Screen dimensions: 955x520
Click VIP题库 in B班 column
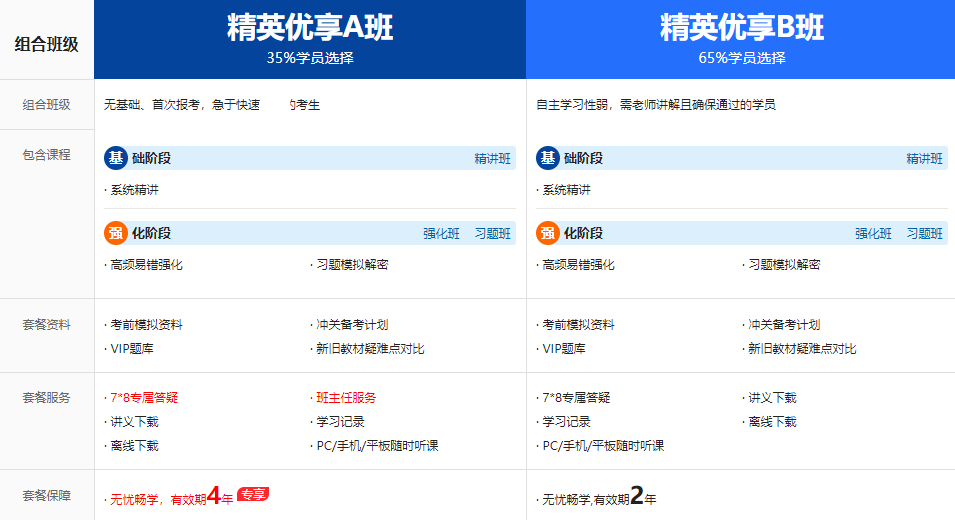(563, 349)
